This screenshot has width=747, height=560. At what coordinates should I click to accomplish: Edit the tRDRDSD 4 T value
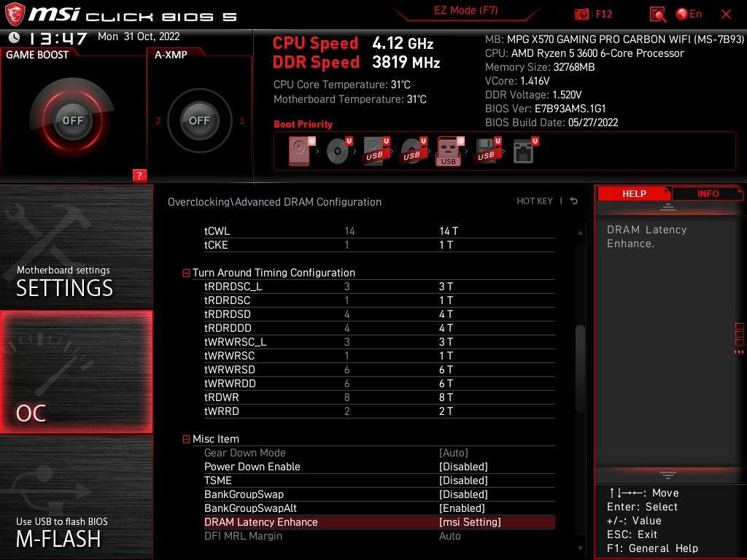[446, 314]
